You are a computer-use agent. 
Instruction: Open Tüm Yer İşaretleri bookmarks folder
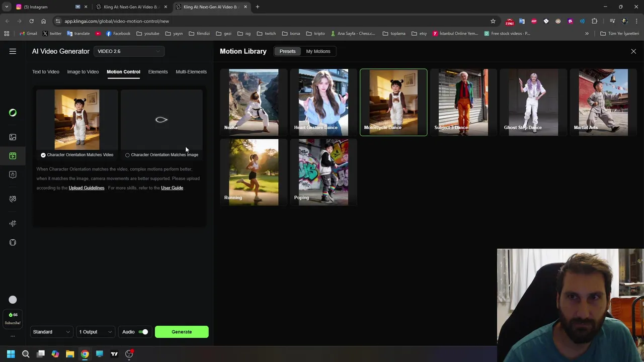619,33
